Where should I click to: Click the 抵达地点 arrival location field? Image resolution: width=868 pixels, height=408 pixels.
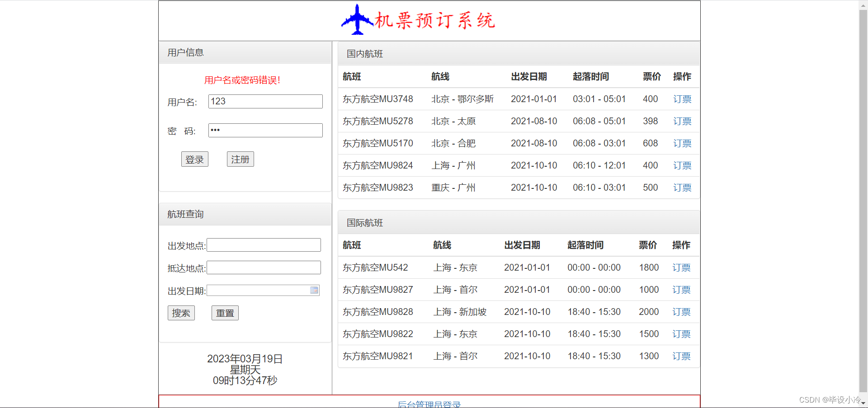click(264, 267)
